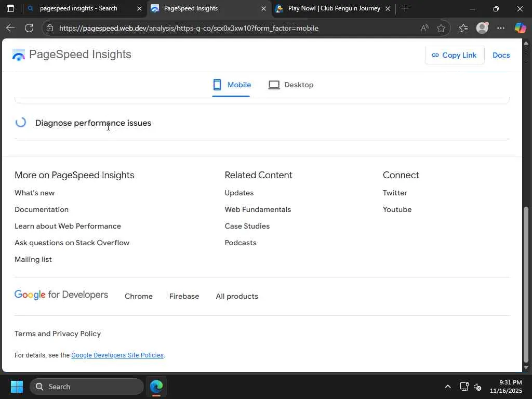Click the network status tray icon
Viewport: 532px width, 399px height.
464,387
